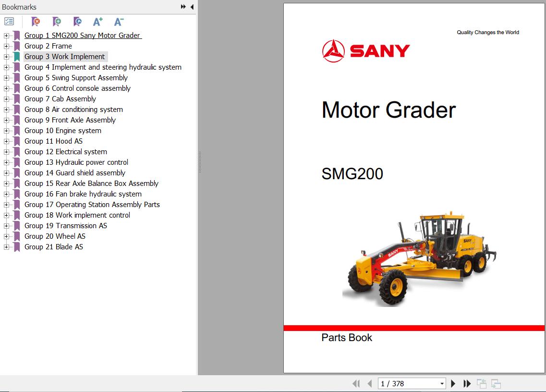This screenshot has height=392, width=546.
Task: Expand Group 10 Engine system node
Action: 6,131
